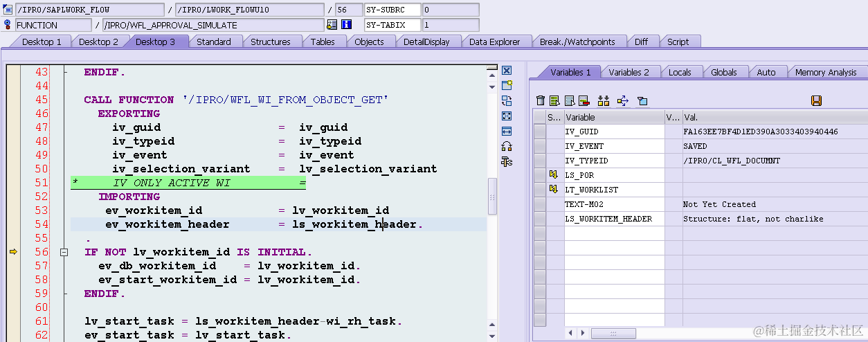This screenshot has height=342, width=868.
Task: Select the TEXT-M02 variable name cell
Action: pos(614,204)
